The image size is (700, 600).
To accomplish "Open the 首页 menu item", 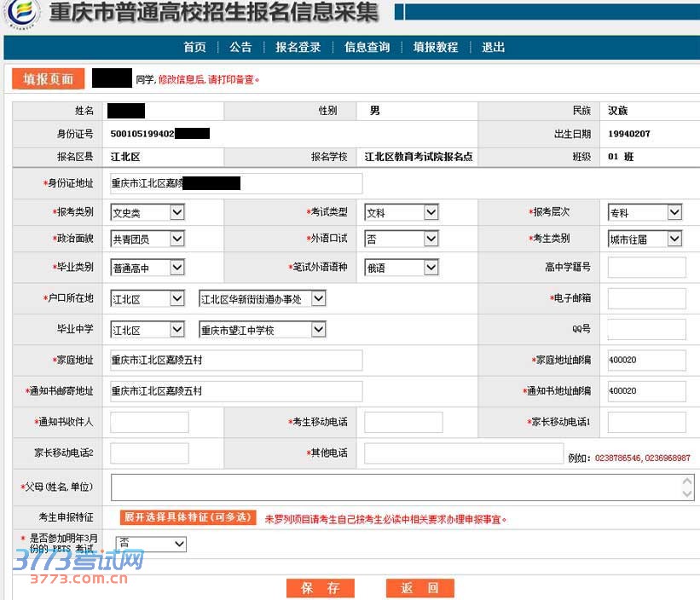I will point(194,48).
